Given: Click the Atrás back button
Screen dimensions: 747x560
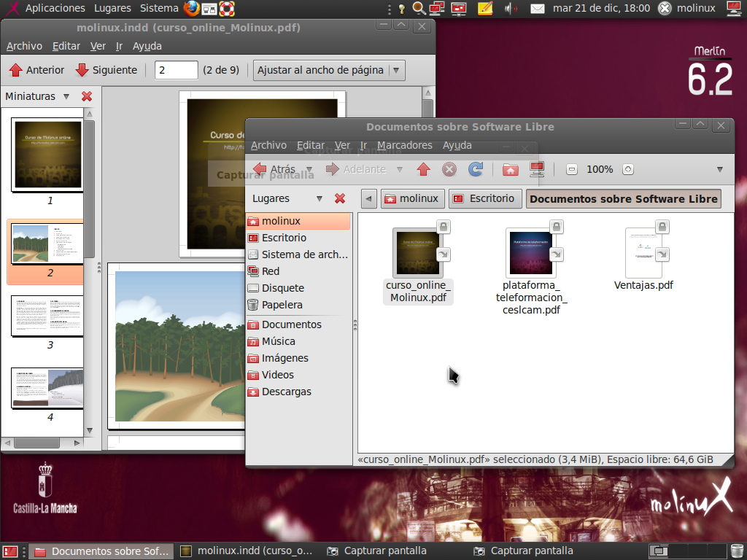Looking at the screenshot, I should [x=274, y=169].
